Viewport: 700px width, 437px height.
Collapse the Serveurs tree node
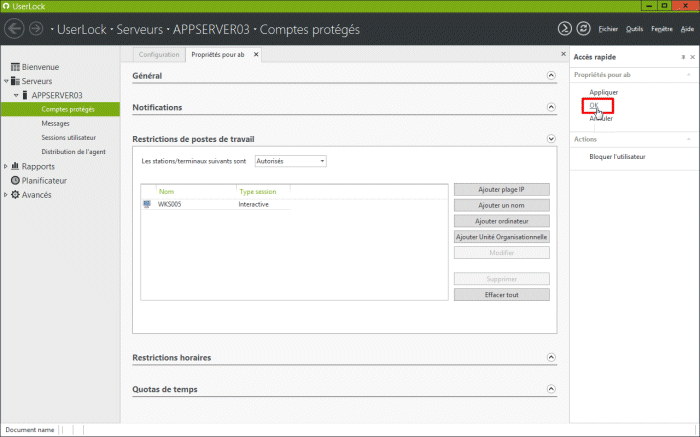point(6,81)
